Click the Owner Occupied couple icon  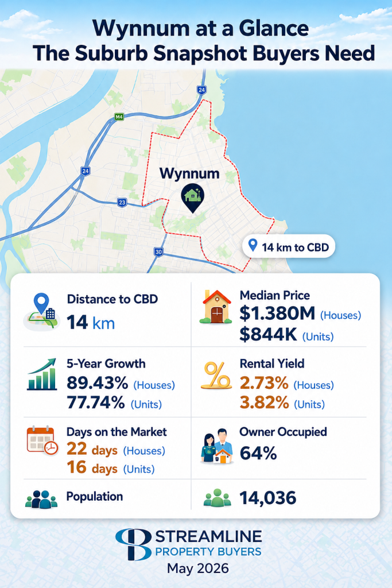point(217,446)
